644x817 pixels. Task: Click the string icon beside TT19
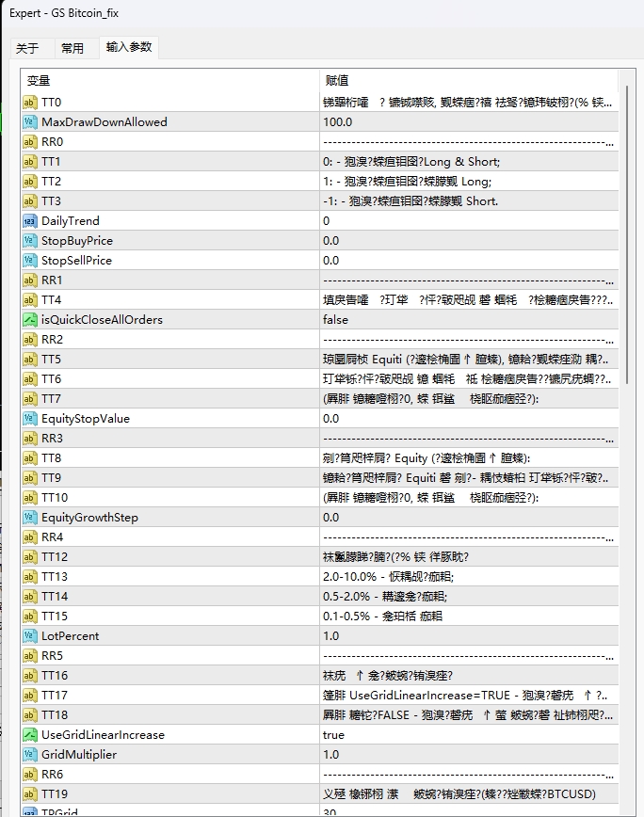[x=30, y=794]
